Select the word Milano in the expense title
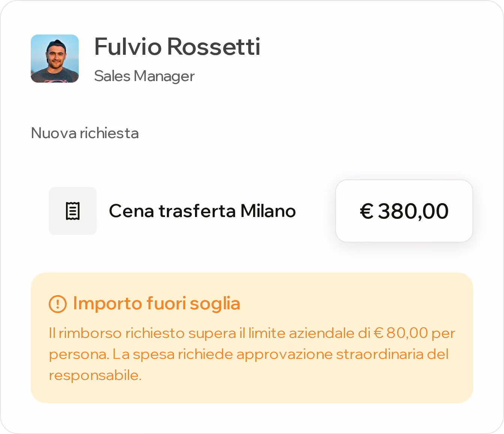The height and width of the screenshot is (434, 504). [x=268, y=211]
